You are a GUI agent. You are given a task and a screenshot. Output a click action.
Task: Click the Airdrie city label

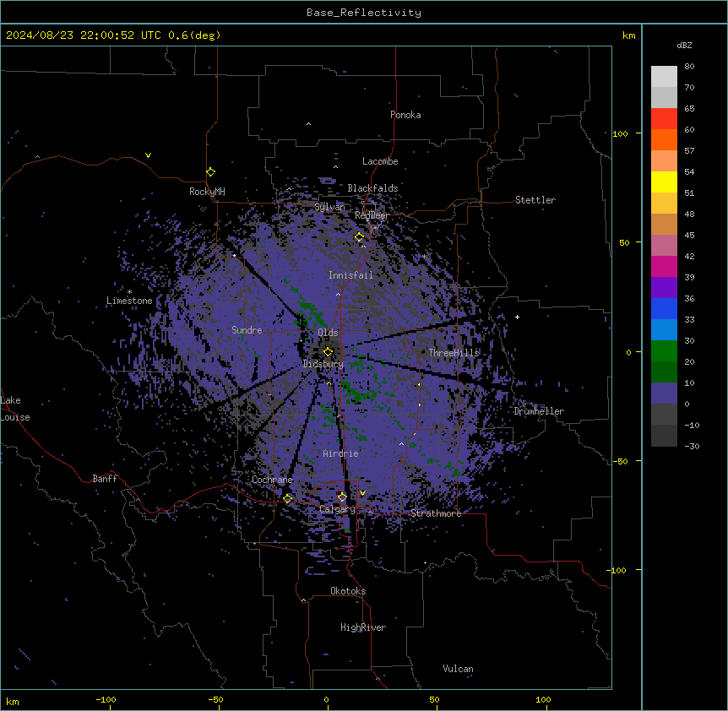(340, 453)
